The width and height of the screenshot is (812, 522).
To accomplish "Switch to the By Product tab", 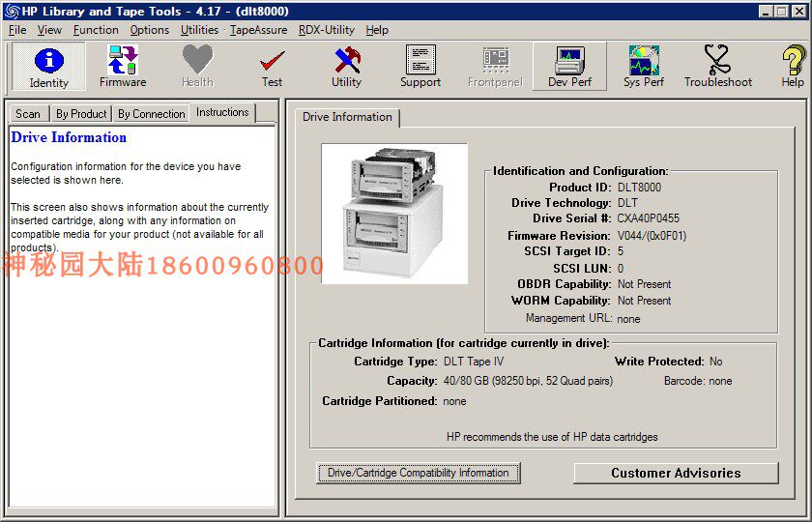I will [x=81, y=114].
